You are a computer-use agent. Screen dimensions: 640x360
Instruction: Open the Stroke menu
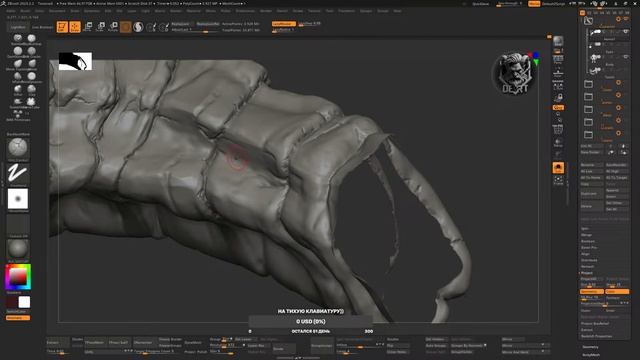[x=298, y=11]
